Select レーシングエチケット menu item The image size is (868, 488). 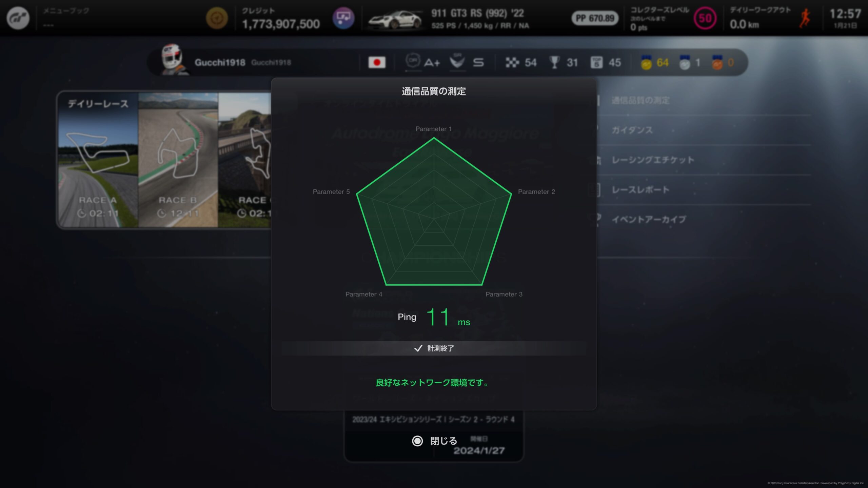(x=653, y=160)
